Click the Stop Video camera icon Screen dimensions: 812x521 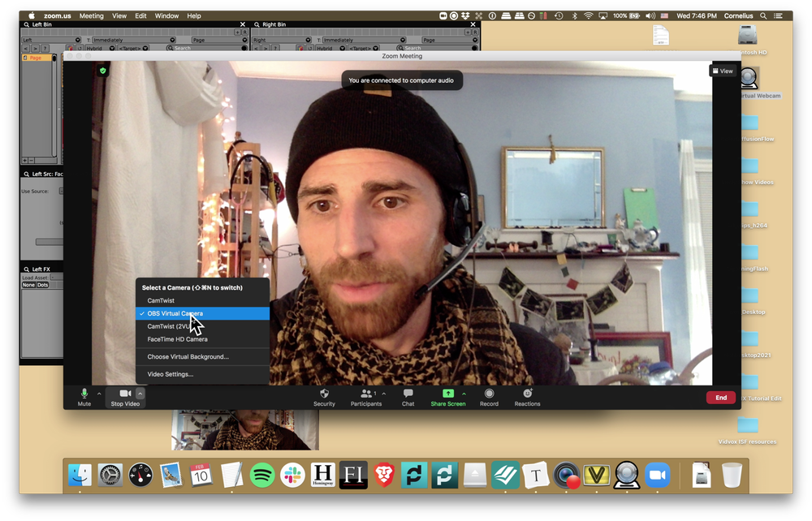pyautogui.click(x=125, y=394)
